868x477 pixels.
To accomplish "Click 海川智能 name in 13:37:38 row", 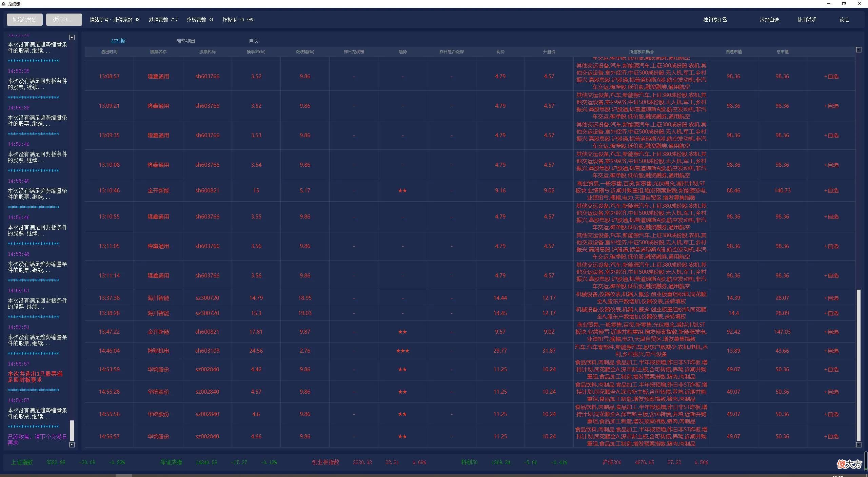I will pyautogui.click(x=158, y=298).
